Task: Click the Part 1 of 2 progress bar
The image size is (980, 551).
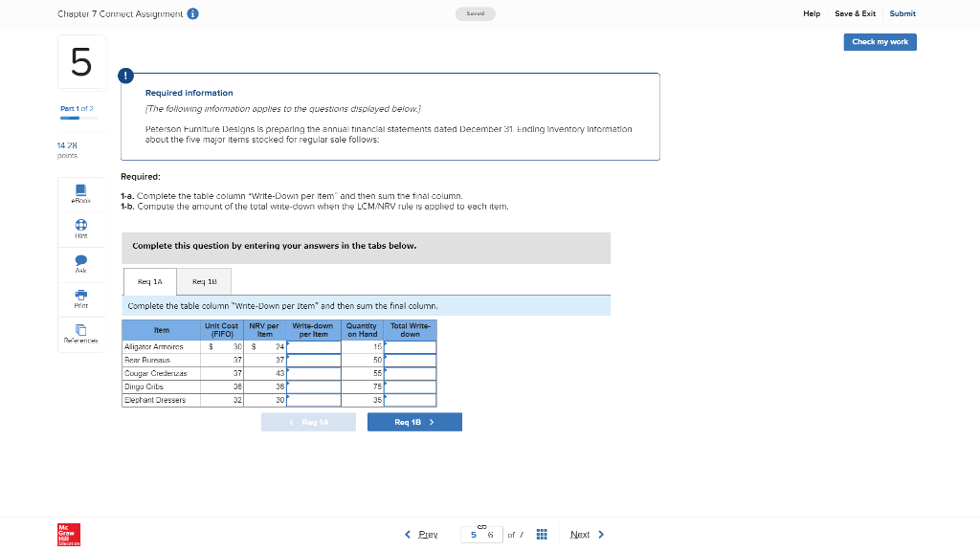Action: [78, 118]
